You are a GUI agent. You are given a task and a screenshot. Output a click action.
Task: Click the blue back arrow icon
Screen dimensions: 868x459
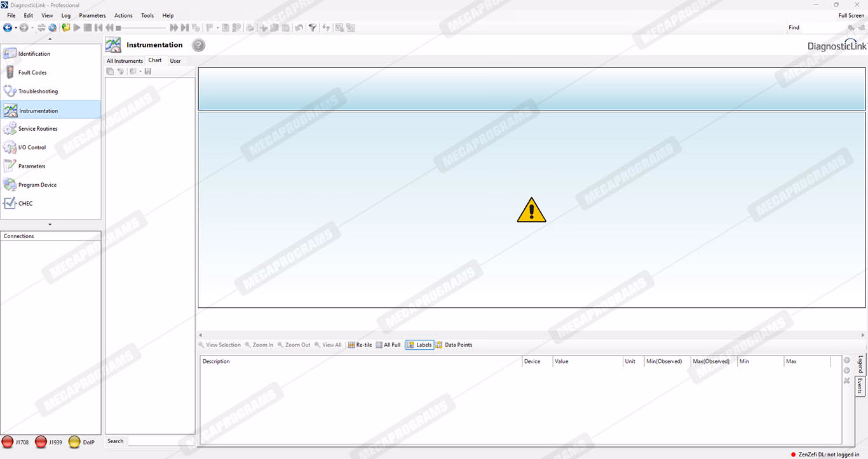(x=8, y=28)
